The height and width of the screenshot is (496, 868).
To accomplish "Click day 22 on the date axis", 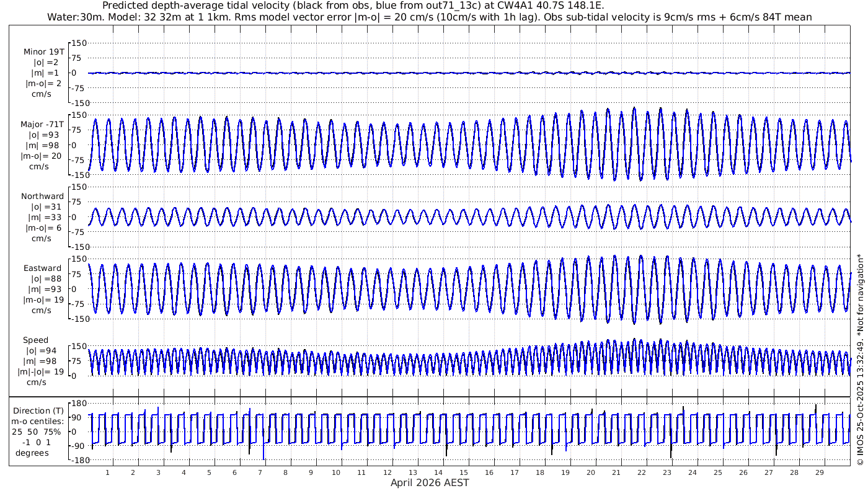I will (x=641, y=472).
